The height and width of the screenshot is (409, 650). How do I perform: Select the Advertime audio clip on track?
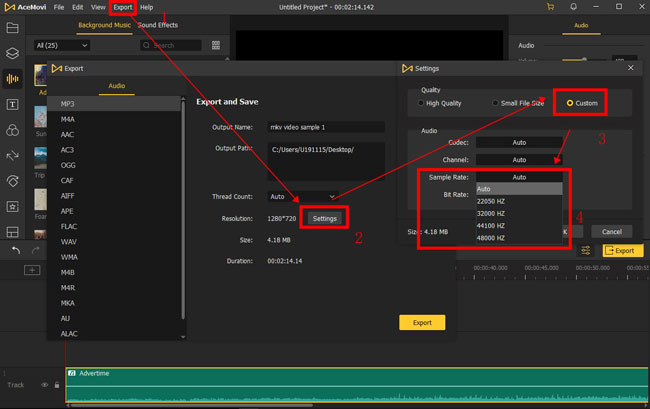click(x=357, y=385)
